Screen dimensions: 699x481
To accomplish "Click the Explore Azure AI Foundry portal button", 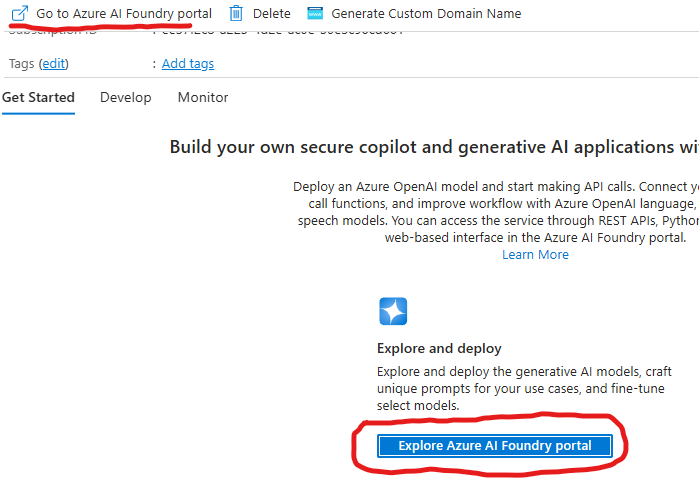I will tap(495, 446).
